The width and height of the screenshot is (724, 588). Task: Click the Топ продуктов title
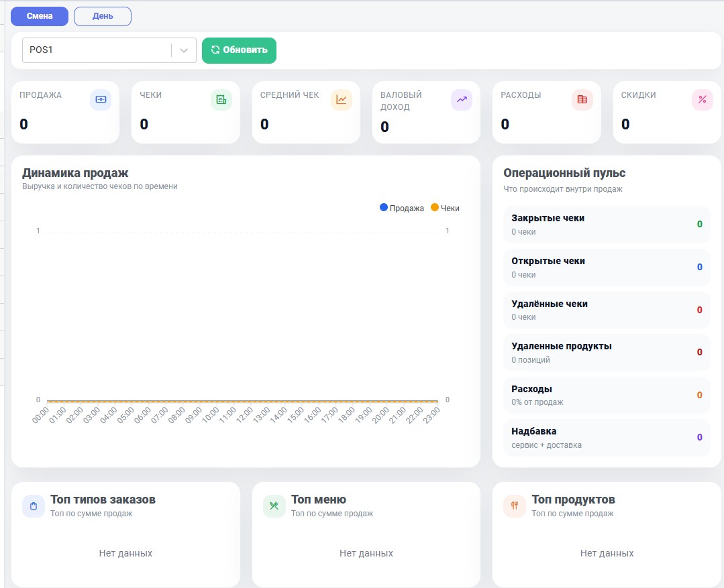tap(574, 499)
